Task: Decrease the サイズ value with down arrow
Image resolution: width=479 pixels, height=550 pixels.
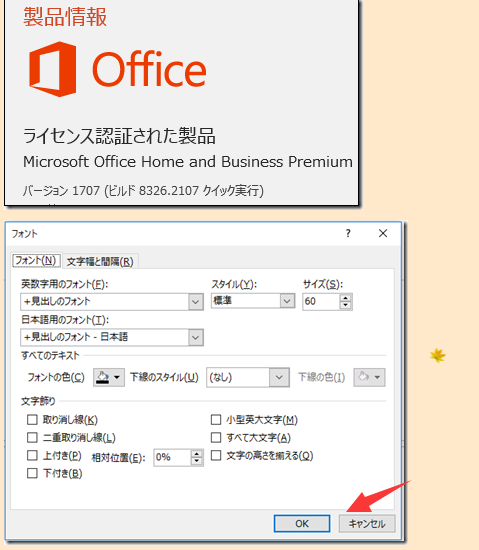Action: pos(346,305)
